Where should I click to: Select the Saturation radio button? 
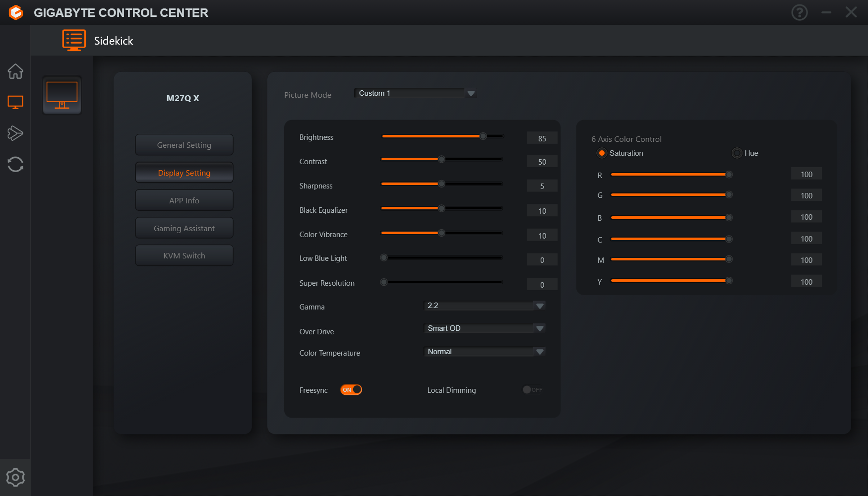[602, 153]
